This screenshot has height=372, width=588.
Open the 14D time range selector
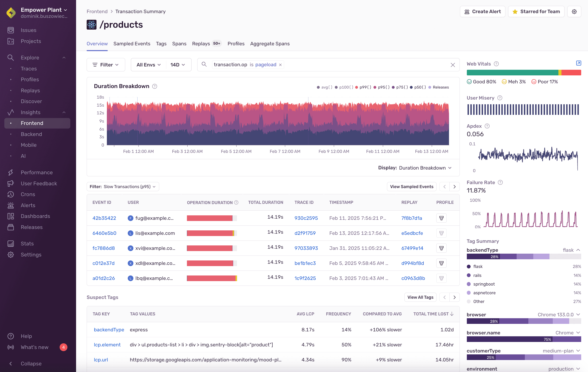click(178, 65)
